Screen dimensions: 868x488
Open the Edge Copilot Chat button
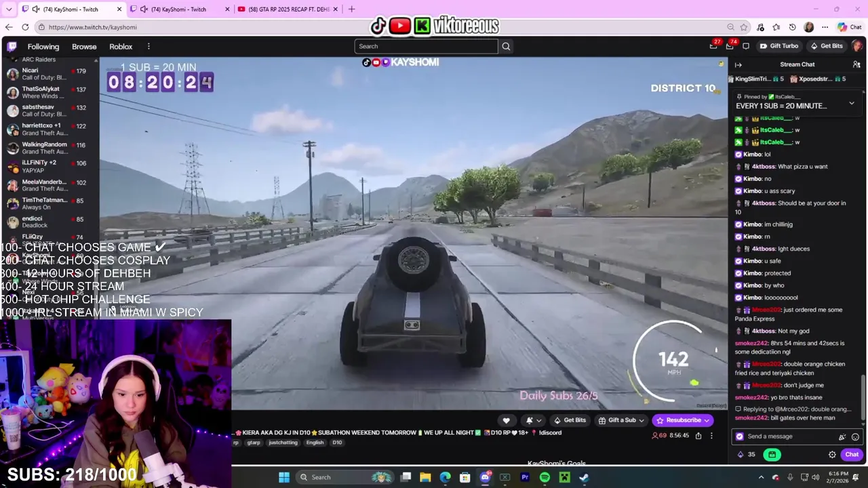[849, 27]
